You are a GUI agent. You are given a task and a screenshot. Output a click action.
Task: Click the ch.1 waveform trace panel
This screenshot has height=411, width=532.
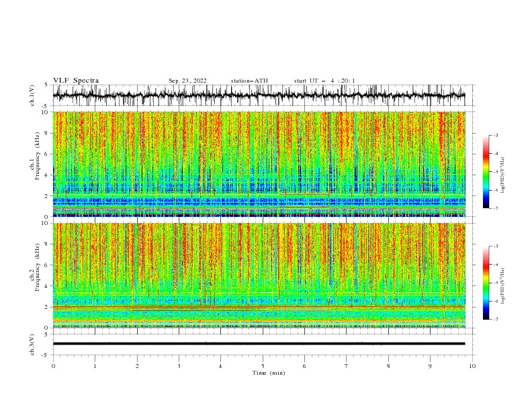(x=259, y=95)
